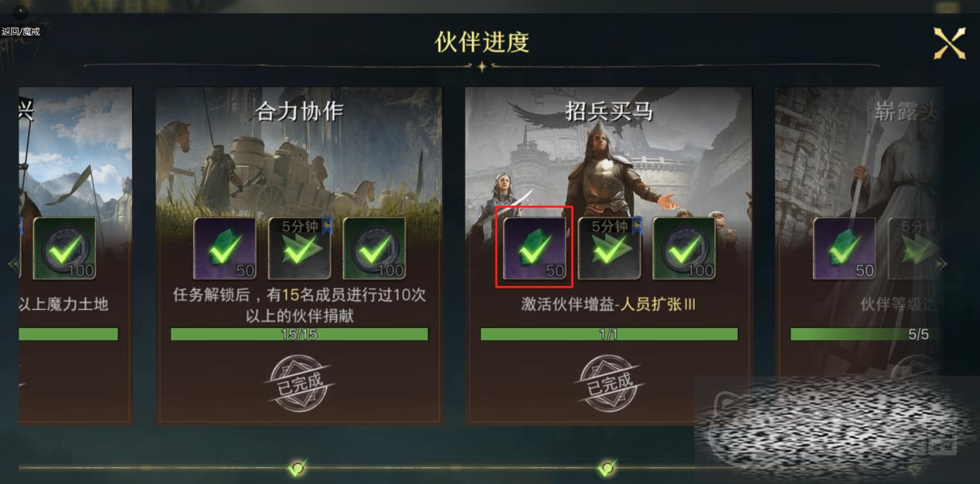
Task: Select 5分钟 speedup reward in 招兵买马 card
Action: pos(610,247)
